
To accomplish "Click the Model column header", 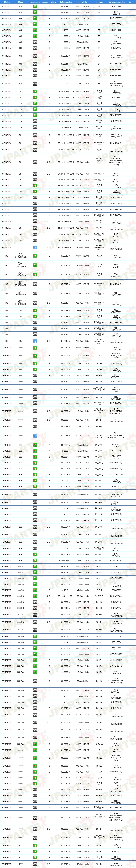I will (x=21, y=2).
